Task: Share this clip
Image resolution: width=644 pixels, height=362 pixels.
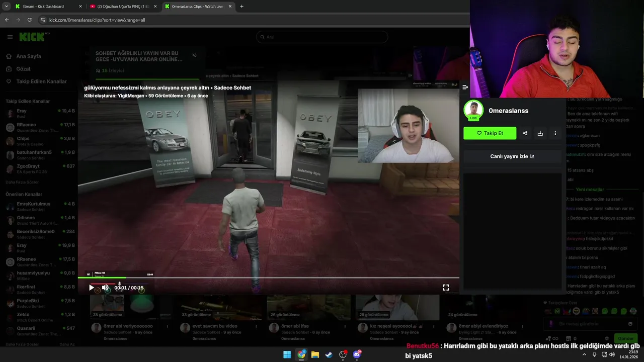Action: point(525,133)
